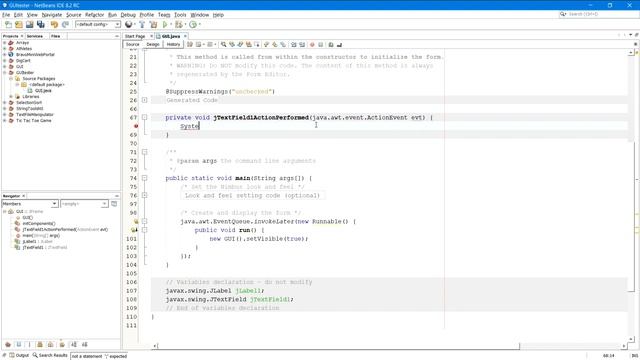
Task: Click the browser globe icon in toolbar
Action: pyautogui.click(x=129, y=24)
